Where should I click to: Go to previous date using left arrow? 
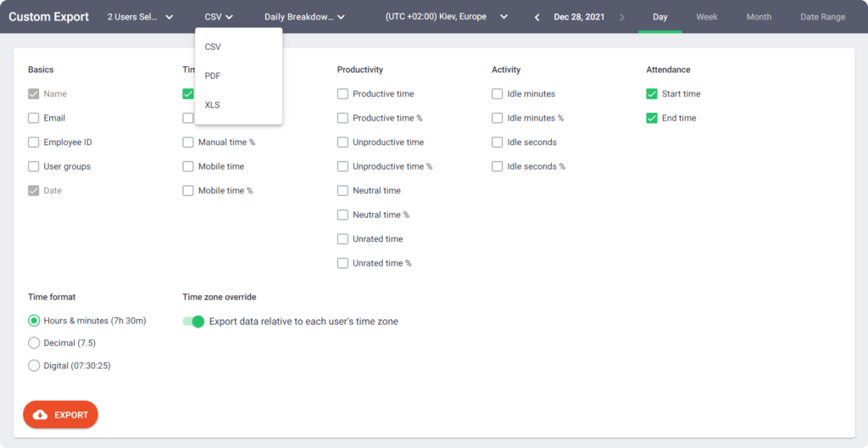pyautogui.click(x=537, y=17)
